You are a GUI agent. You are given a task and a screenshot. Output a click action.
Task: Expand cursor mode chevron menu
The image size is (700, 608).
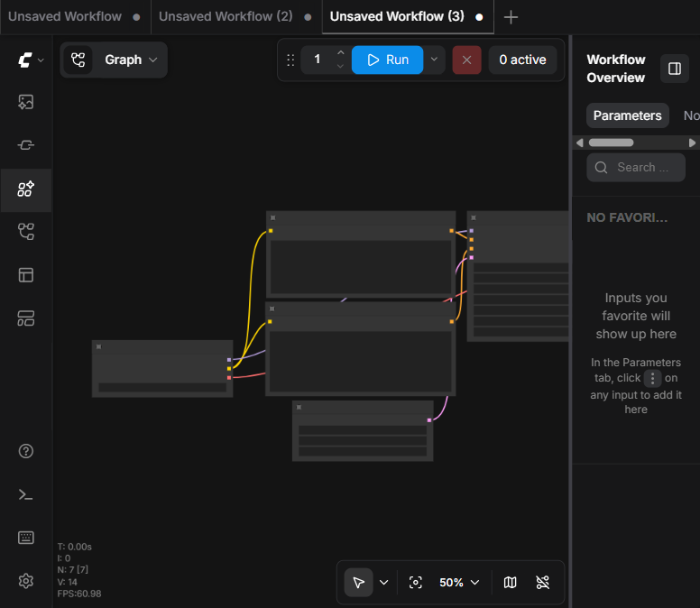[384, 583]
